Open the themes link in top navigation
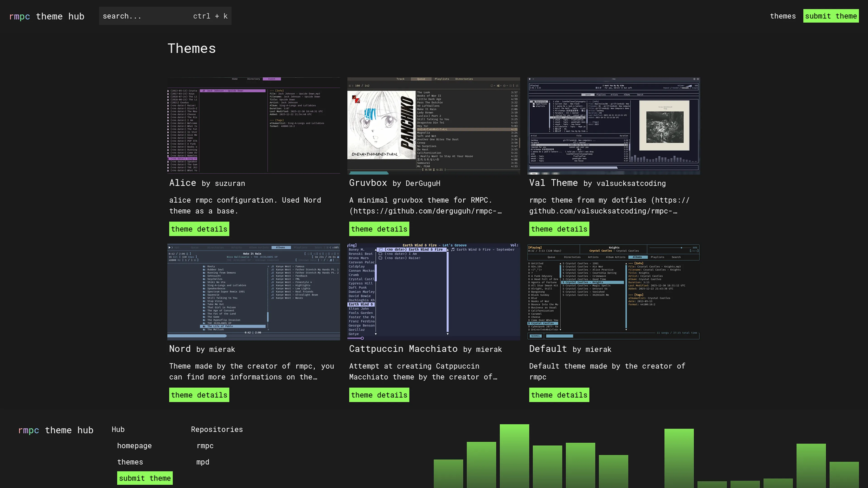 (783, 16)
